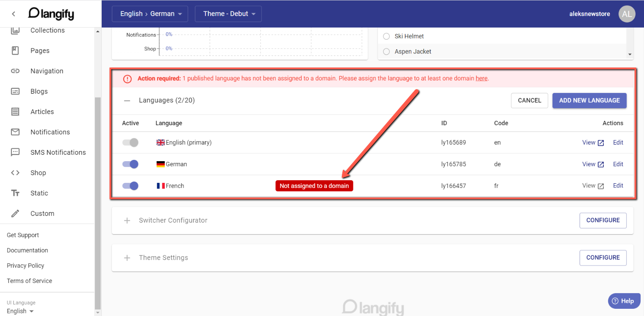The width and height of the screenshot is (644, 316).
Task: Toggle the German language active switch
Action: 130,164
